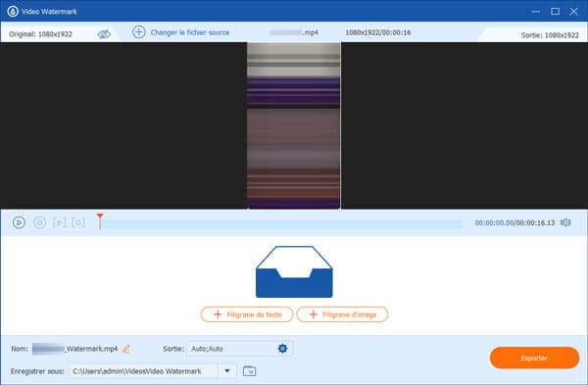The image size is (588, 385).
Task: Stop the video playback
Action: click(x=40, y=222)
